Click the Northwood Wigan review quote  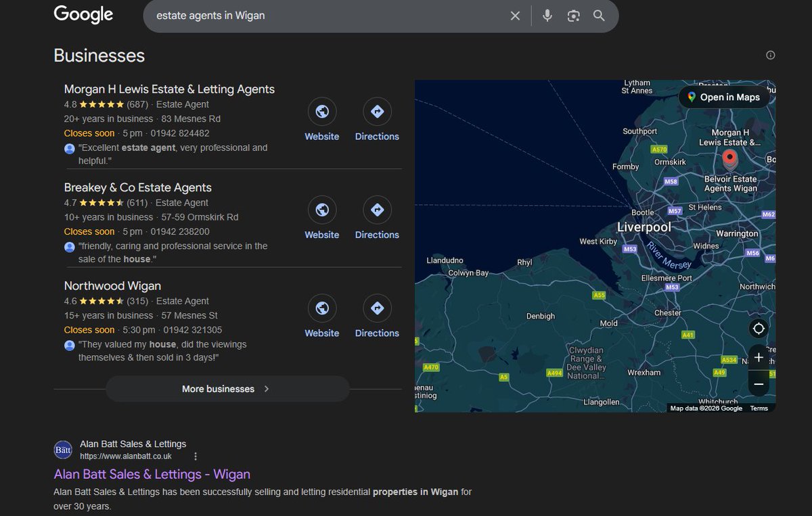click(x=162, y=351)
